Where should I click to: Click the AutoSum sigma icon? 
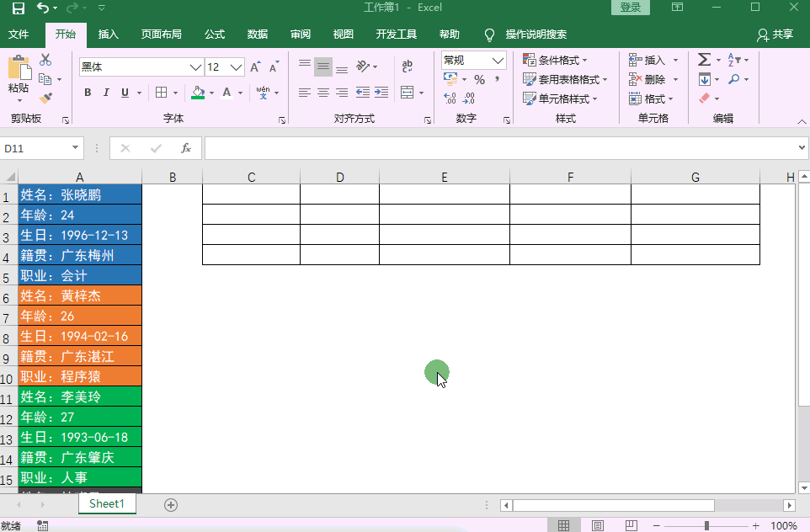(704, 60)
